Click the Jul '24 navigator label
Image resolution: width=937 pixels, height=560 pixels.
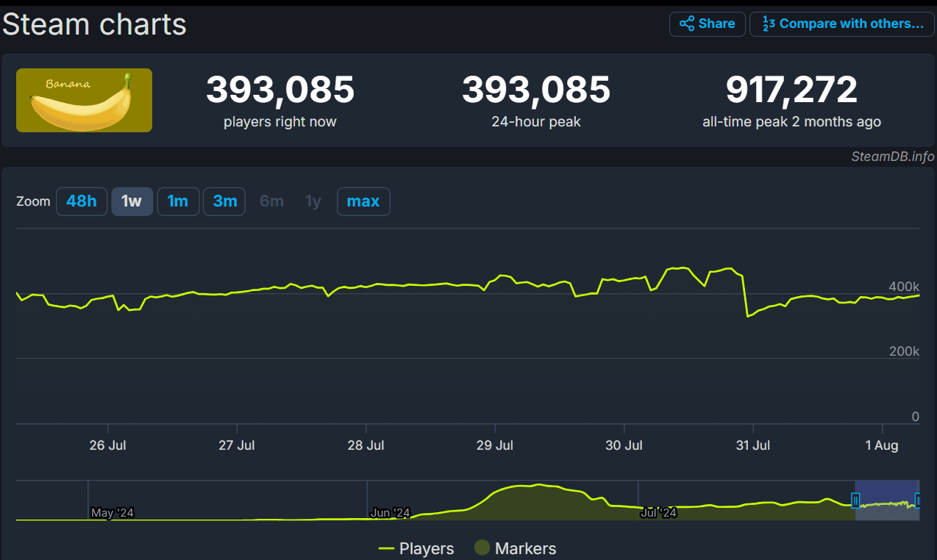[659, 513]
